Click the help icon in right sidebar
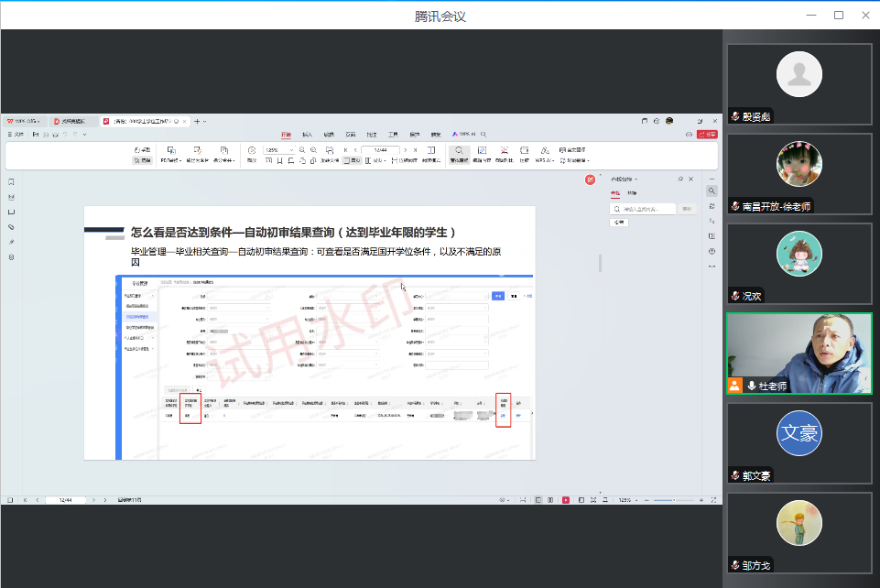Image resolution: width=880 pixels, height=588 pixels. pyautogui.click(x=712, y=251)
